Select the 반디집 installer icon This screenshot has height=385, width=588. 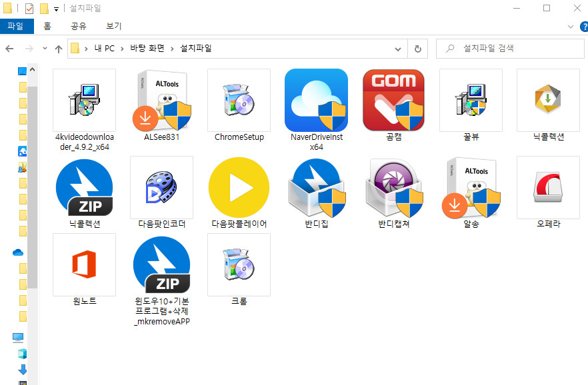point(316,187)
